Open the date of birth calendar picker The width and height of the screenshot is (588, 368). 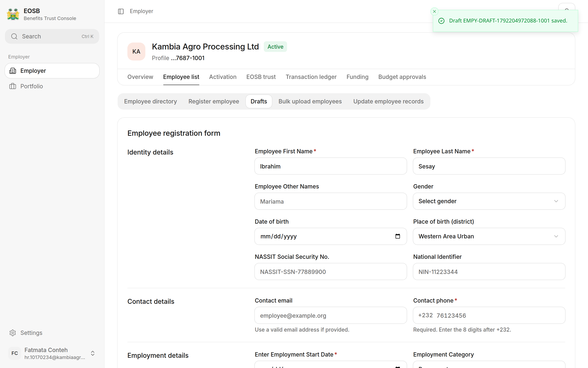398,236
